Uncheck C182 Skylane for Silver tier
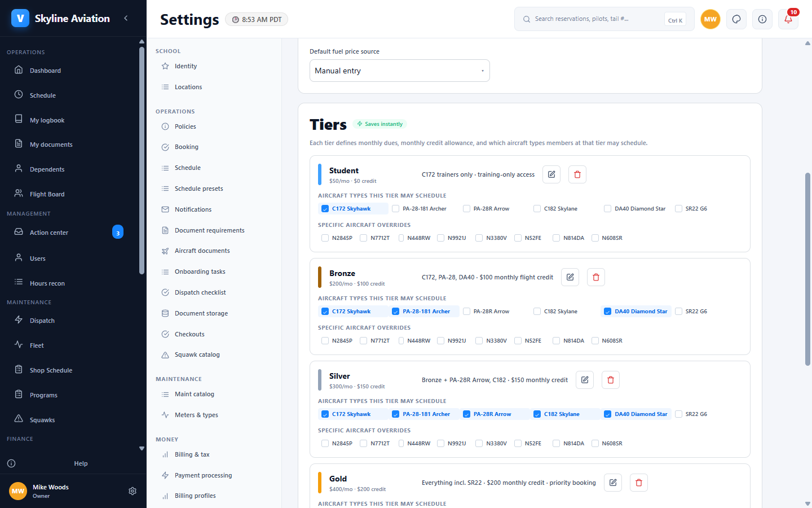Image resolution: width=812 pixels, height=508 pixels. point(537,414)
